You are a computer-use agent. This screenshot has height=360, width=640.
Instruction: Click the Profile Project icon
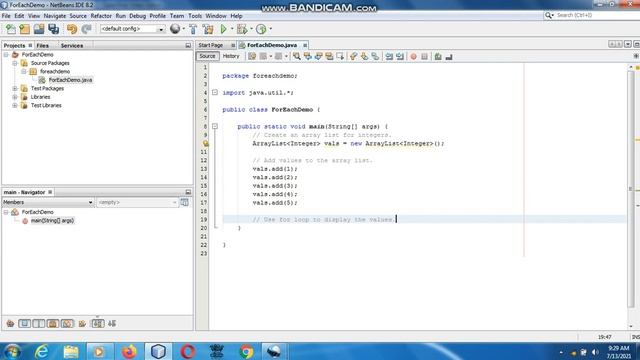click(x=261, y=29)
